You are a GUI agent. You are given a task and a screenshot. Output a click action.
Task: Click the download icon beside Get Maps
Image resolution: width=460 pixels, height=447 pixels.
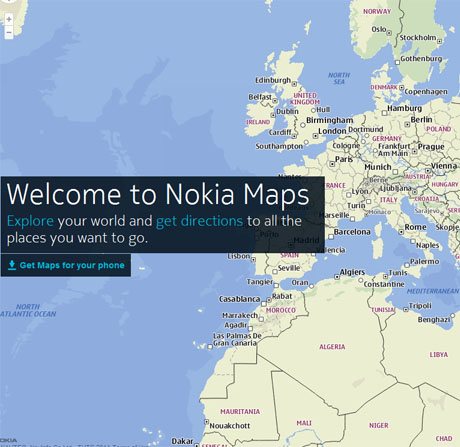[12, 265]
